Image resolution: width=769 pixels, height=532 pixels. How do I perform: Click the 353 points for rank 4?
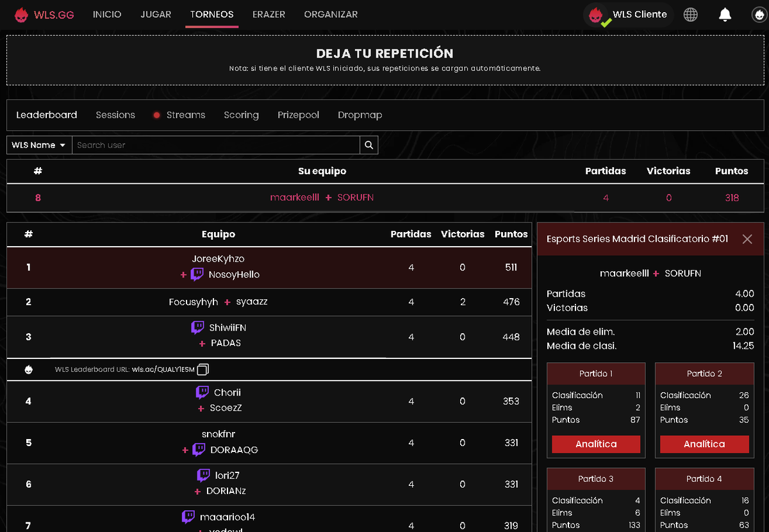511,401
